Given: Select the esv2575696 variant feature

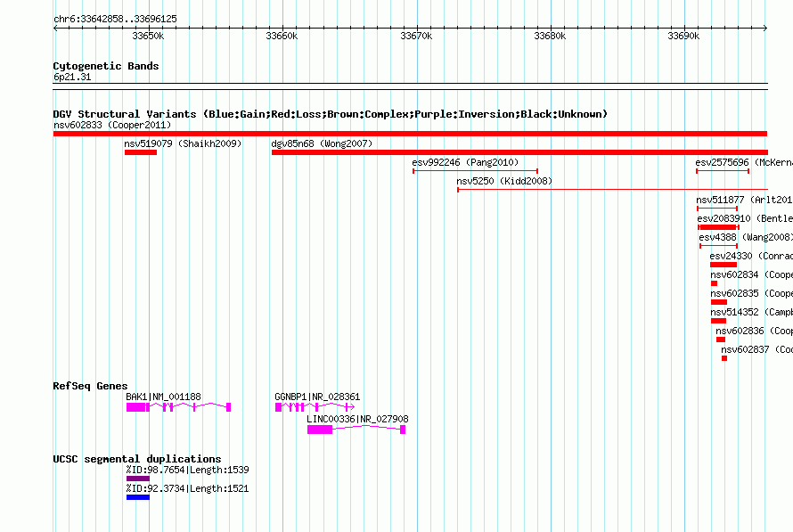Looking at the screenshot, I should click(723, 171).
